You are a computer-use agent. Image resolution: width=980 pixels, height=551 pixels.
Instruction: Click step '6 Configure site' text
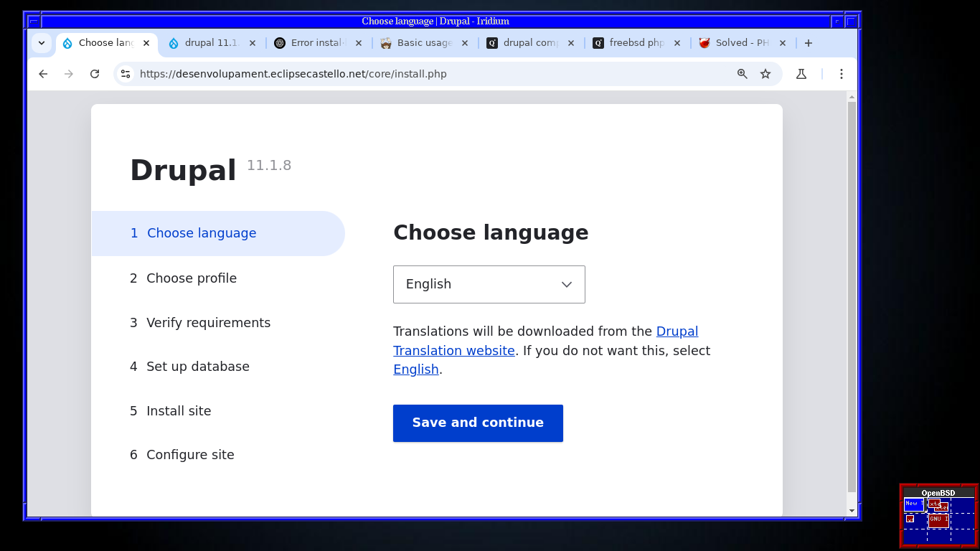(x=182, y=455)
